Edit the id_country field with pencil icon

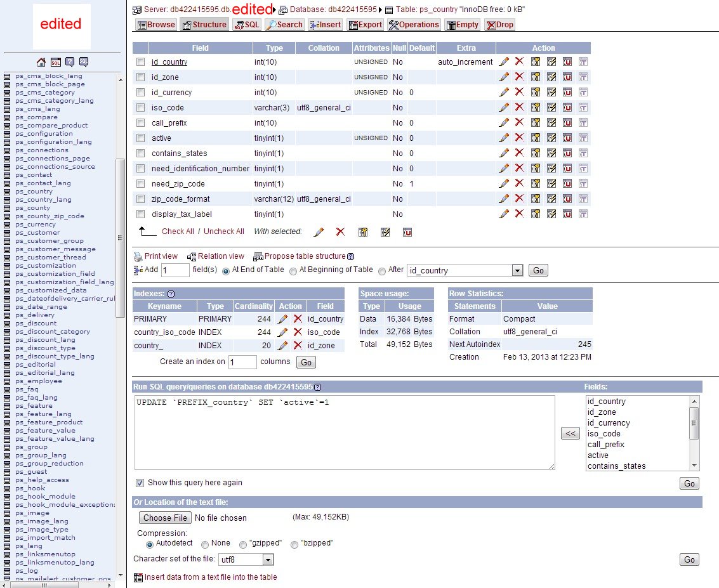pos(503,62)
